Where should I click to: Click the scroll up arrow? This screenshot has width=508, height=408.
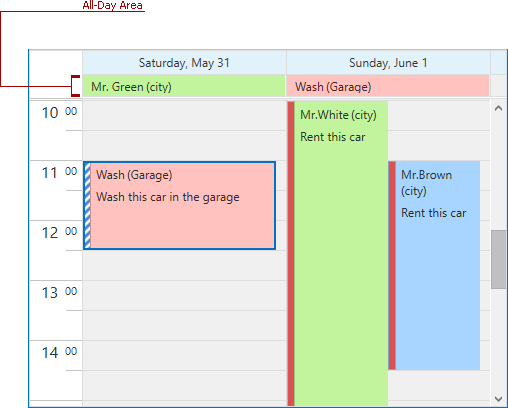coord(499,108)
